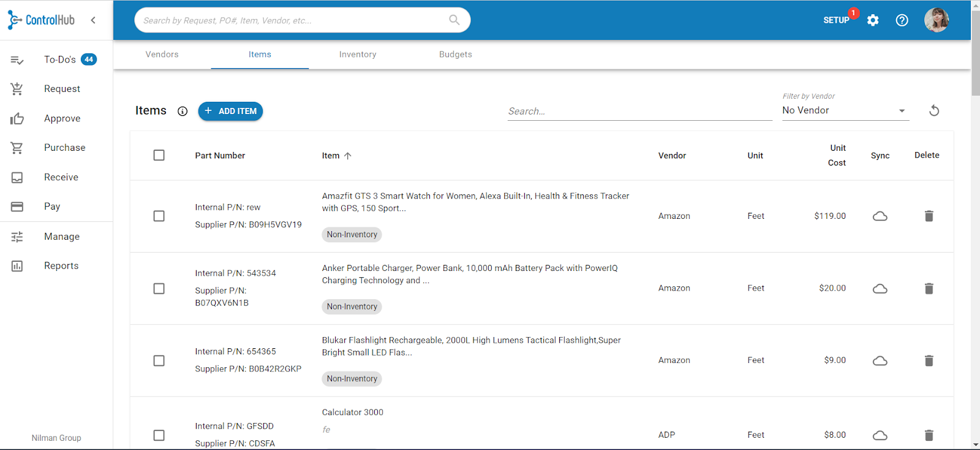Delete the Anker Portable Charger item
This screenshot has width=980, height=450.
(x=929, y=288)
